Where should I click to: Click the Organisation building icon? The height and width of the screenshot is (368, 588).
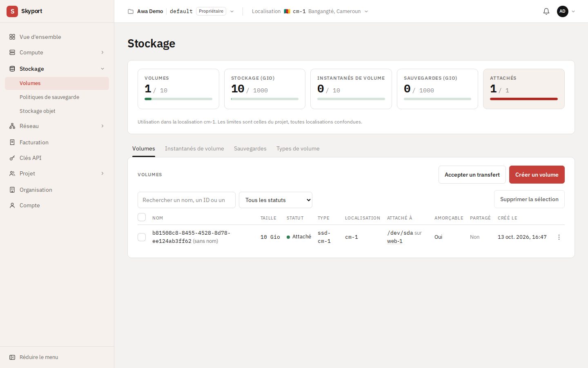pyautogui.click(x=12, y=190)
